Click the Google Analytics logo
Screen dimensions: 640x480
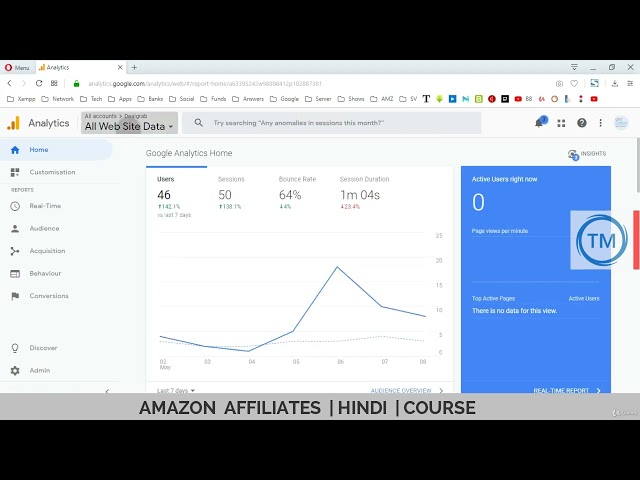(x=13, y=123)
